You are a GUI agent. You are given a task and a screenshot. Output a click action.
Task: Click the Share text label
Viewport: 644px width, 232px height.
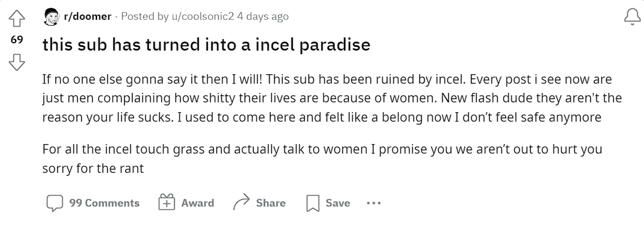point(270,203)
